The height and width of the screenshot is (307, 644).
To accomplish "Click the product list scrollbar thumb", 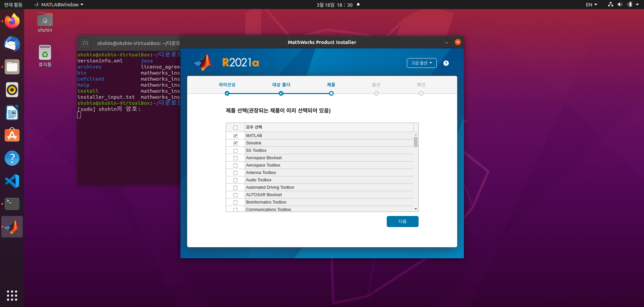I will click(416, 142).
